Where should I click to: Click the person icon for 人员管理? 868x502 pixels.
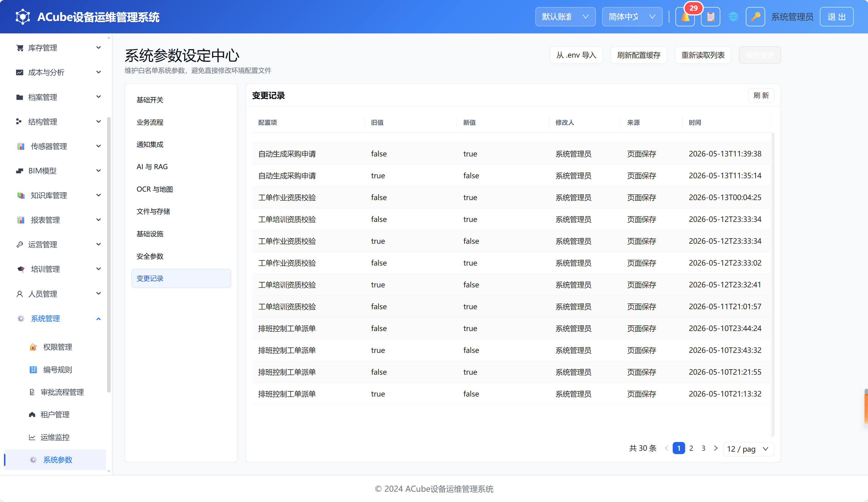tap(20, 294)
